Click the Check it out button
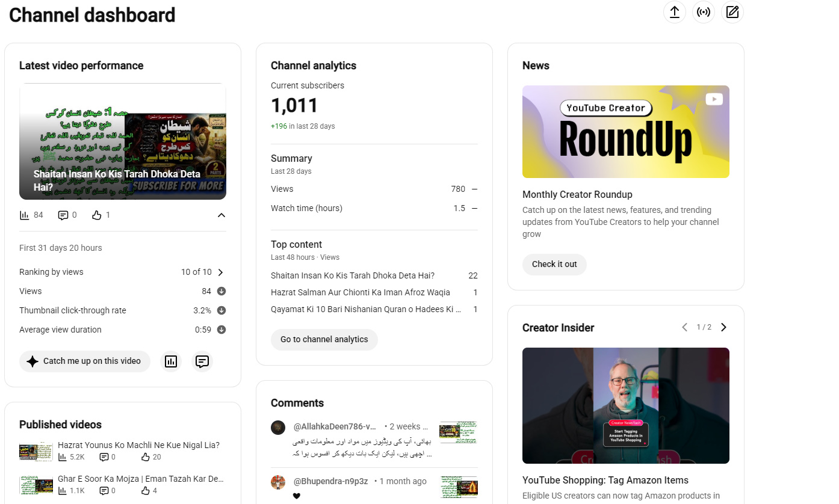The image size is (839, 504). click(554, 265)
